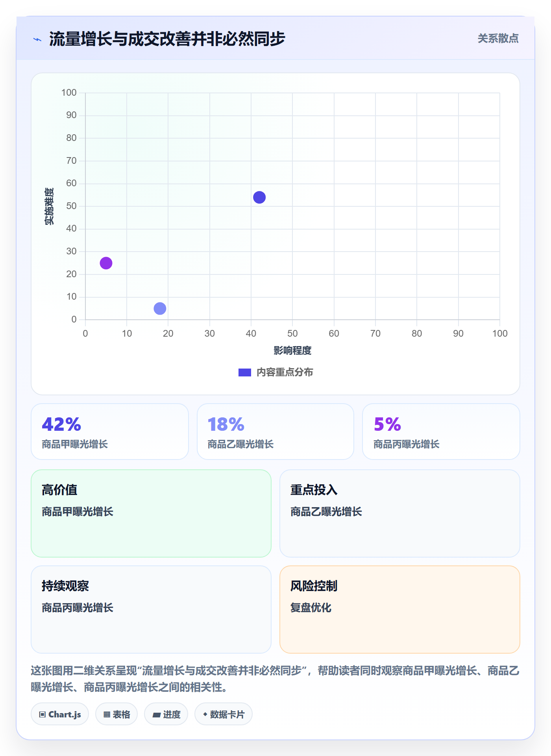Viewport: 551px width, 756px height.
Task: Click the 数据卡片 chip diamond icon
Action: coord(205,714)
